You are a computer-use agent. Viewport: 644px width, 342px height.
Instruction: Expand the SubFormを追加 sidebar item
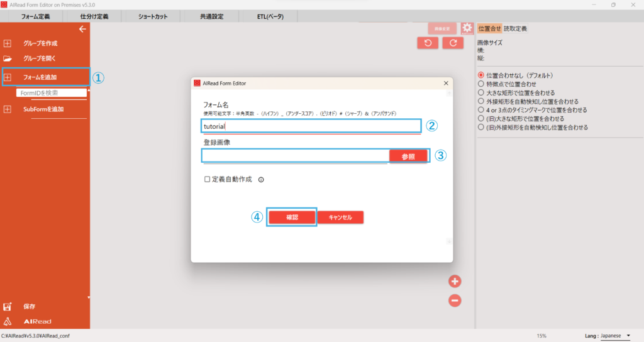tap(8, 109)
